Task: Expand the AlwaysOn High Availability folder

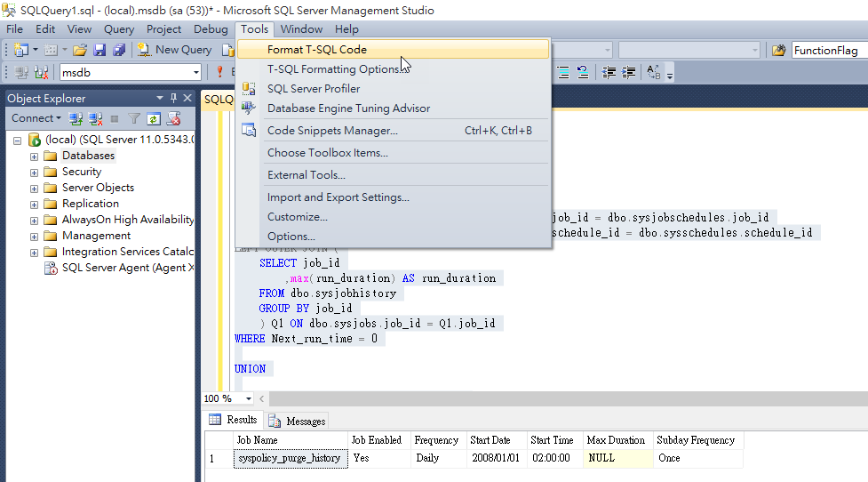Action: tap(34, 221)
